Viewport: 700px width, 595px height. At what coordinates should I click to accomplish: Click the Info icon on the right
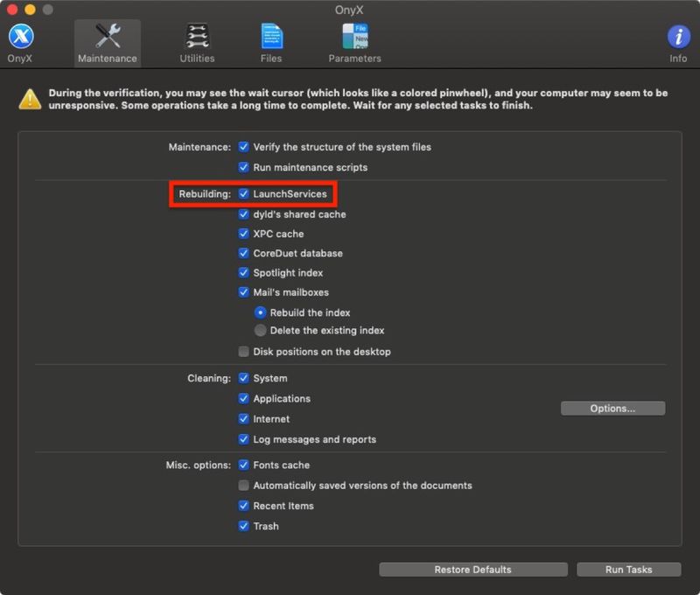coord(678,39)
